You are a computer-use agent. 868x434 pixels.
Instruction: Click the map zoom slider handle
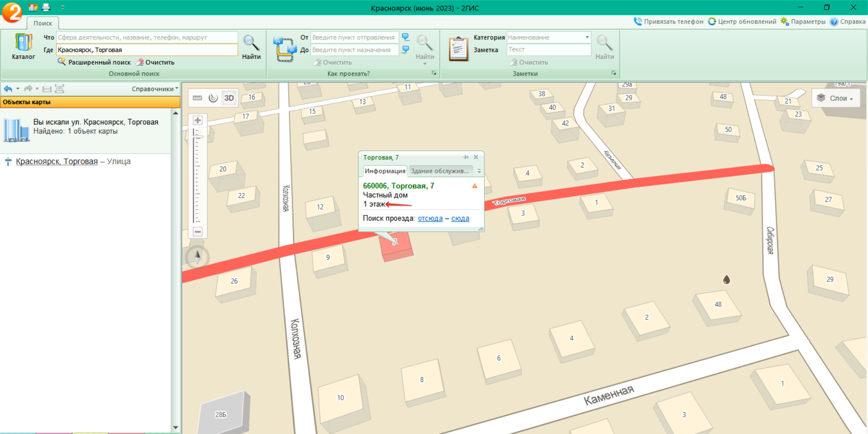(198, 137)
